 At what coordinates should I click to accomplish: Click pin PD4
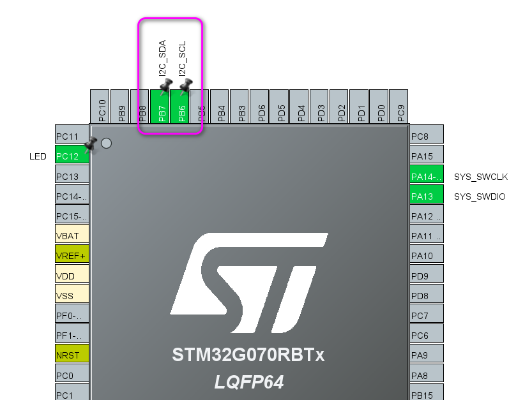[300, 107]
